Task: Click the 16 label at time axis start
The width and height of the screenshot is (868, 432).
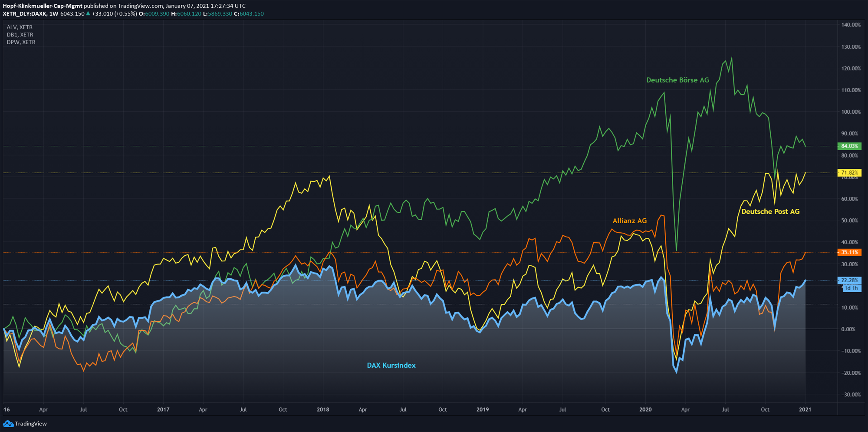Action: pyautogui.click(x=7, y=409)
